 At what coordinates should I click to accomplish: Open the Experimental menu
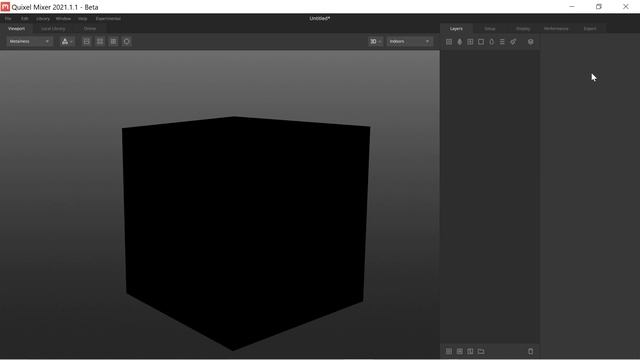coord(108,19)
